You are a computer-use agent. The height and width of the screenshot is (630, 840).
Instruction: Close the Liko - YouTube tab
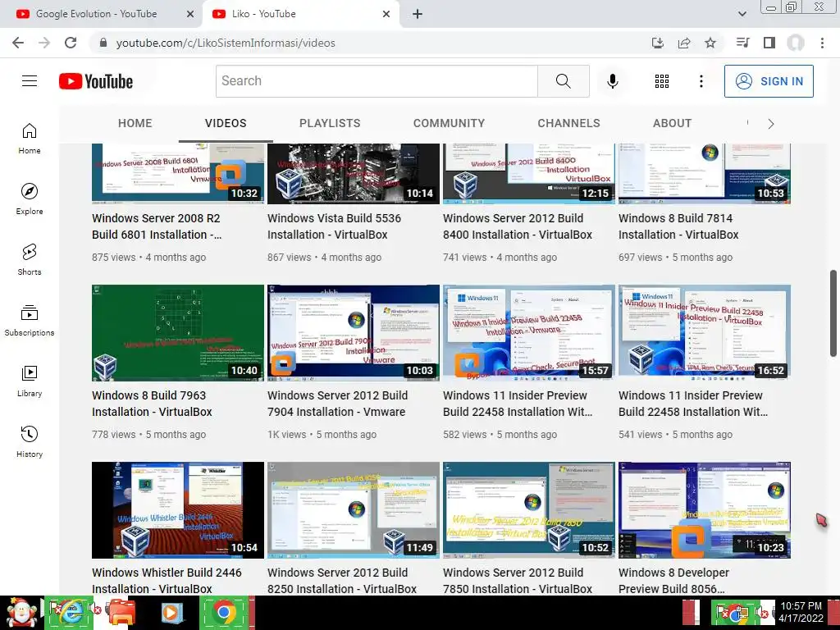386,14
